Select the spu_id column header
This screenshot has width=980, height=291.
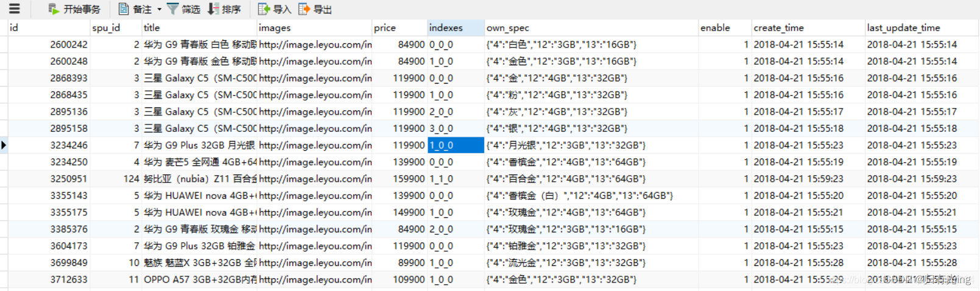pos(116,27)
